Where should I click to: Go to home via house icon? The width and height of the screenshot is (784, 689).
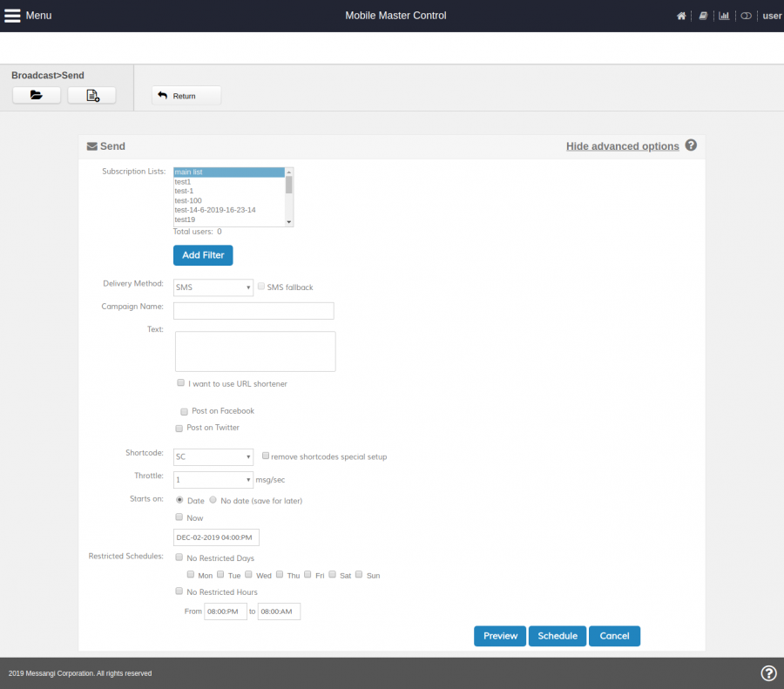point(681,16)
